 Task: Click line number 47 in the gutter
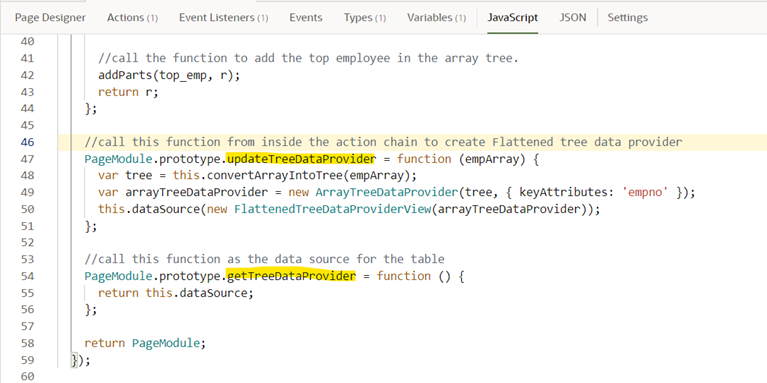[x=27, y=159]
